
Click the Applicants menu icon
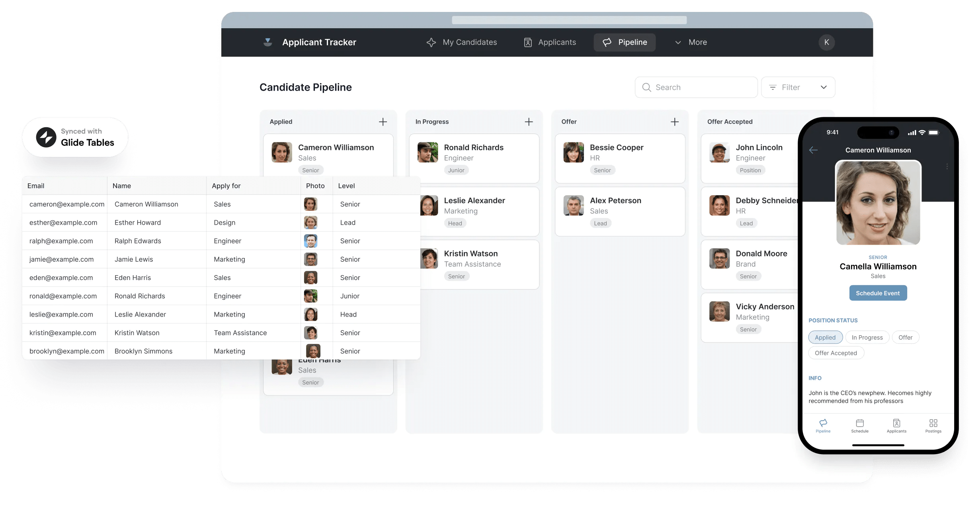[527, 42]
